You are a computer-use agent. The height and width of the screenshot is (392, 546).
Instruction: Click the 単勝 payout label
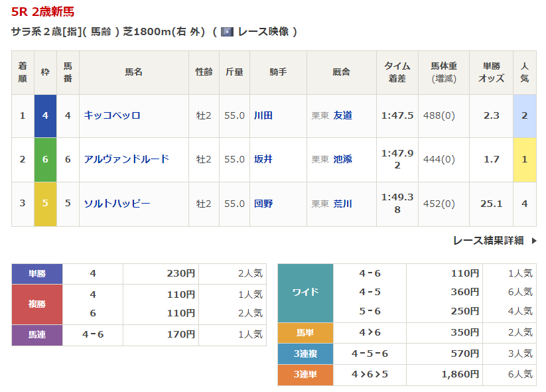point(37,273)
